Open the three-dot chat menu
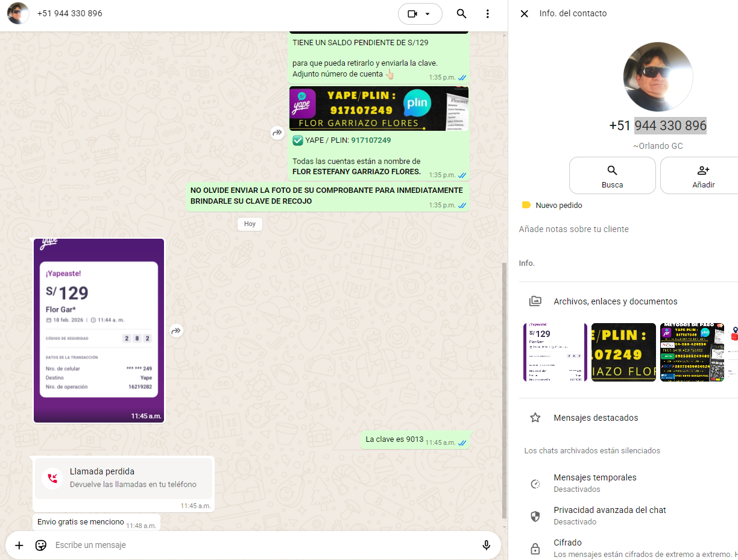The height and width of the screenshot is (560, 738). pos(487,14)
